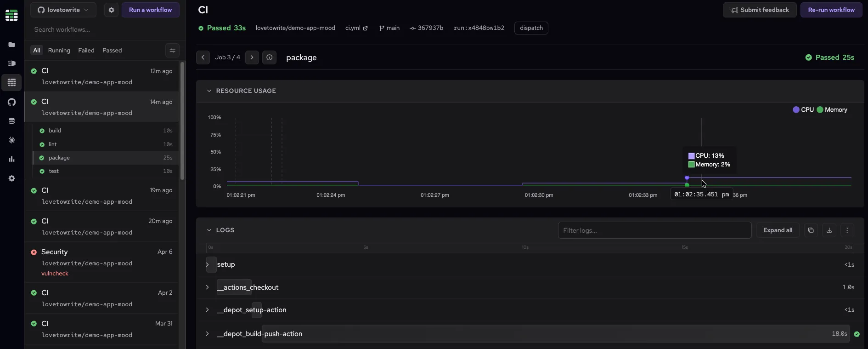
Task: Click the green status check on __depot_build-push-action
Action: [857, 334]
